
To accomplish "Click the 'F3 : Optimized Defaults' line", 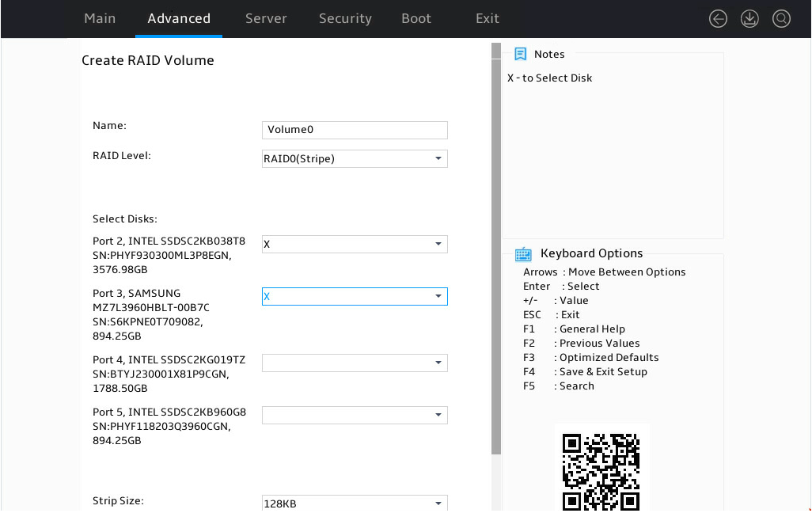I will coord(591,358).
